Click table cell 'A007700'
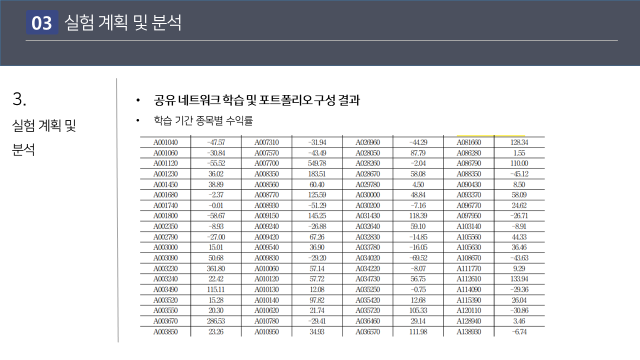This screenshot has width=640, height=360. point(267,163)
